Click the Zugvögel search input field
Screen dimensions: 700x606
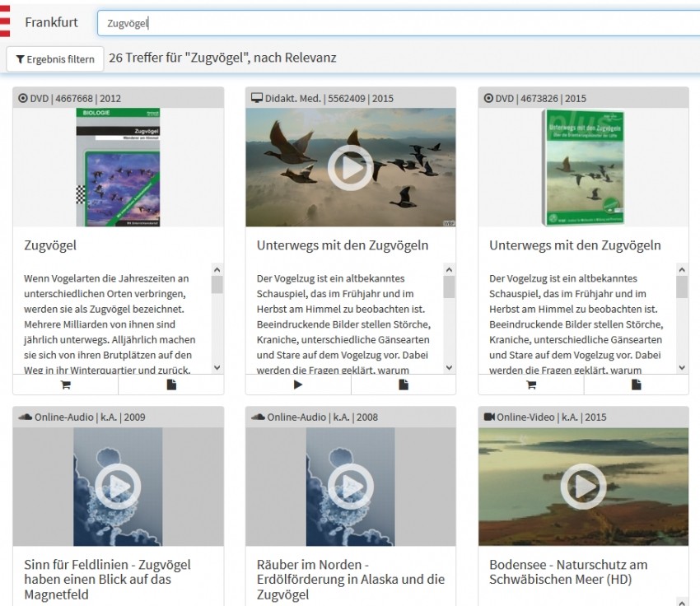point(395,24)
